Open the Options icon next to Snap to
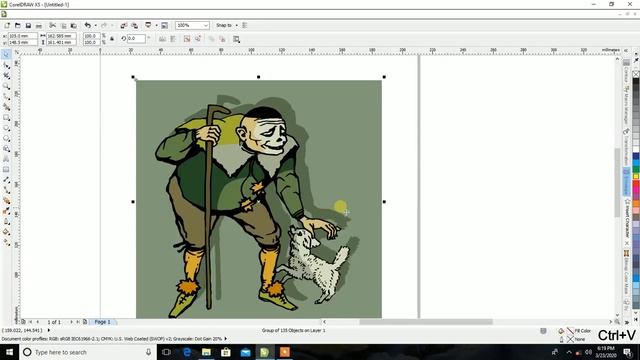Viewport: 640px width, 360px height. pyautogui.click(x=245, y=25)
